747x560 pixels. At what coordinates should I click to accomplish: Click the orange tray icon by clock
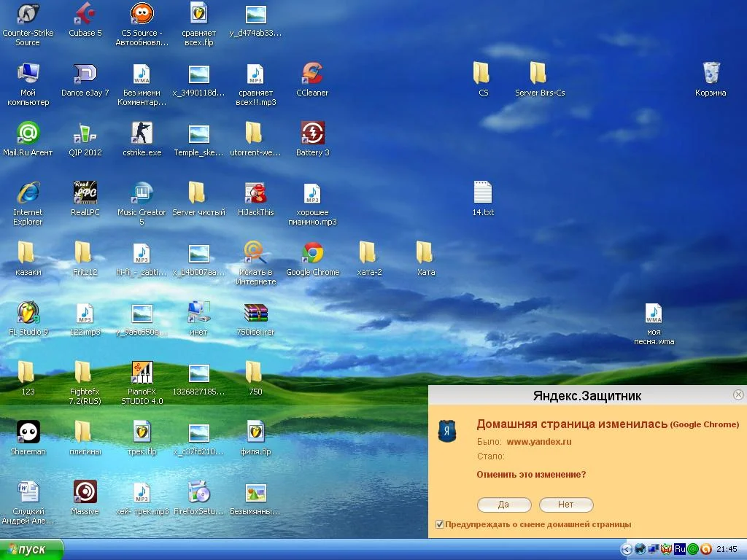(706, 550)
